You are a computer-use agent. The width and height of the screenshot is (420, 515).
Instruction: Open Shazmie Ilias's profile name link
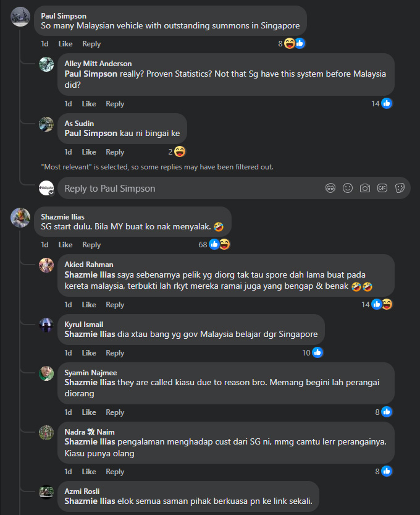(62, 217)
